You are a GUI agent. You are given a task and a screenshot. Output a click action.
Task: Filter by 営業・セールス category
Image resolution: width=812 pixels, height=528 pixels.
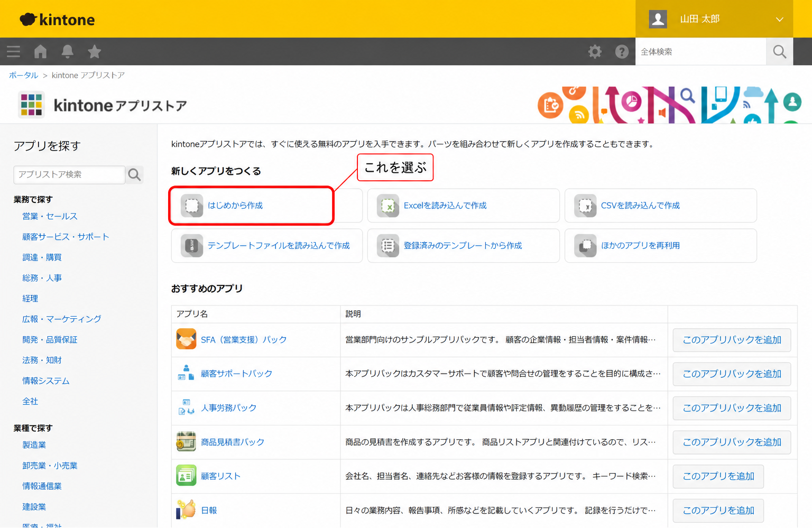pos(50,216)
